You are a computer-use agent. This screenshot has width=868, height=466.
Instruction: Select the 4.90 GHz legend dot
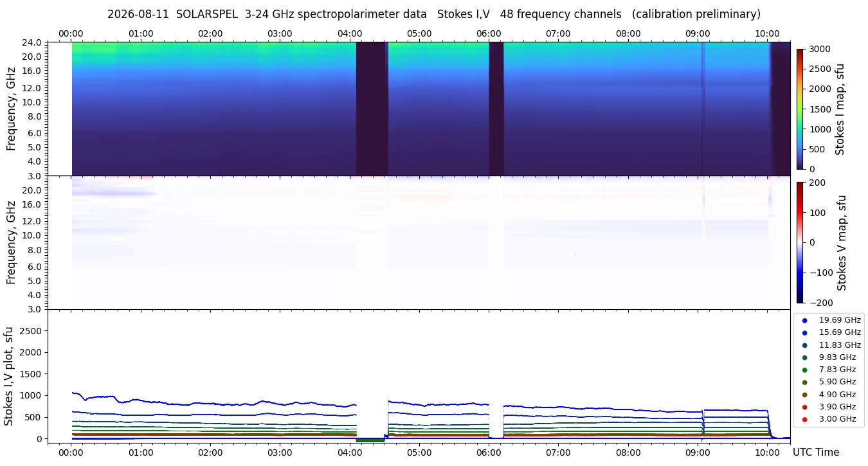(804, 395)
